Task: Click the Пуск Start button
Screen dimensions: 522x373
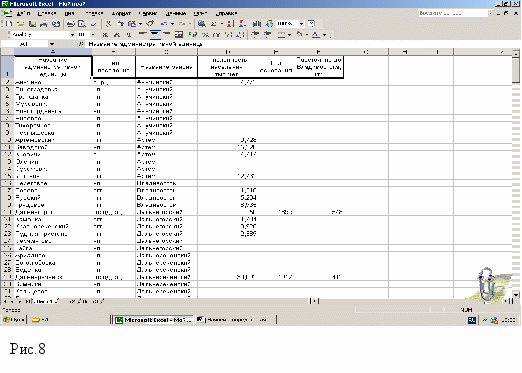Action: [x=13, y=319]
